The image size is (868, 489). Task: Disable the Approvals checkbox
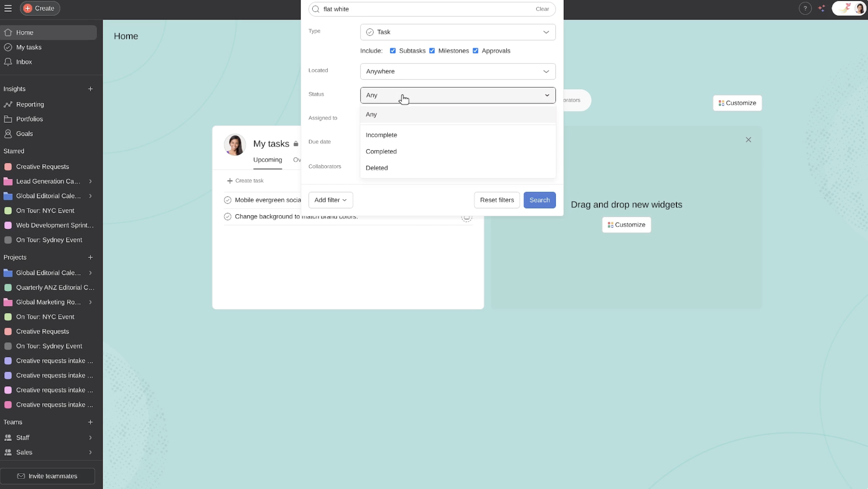point(475,51)
